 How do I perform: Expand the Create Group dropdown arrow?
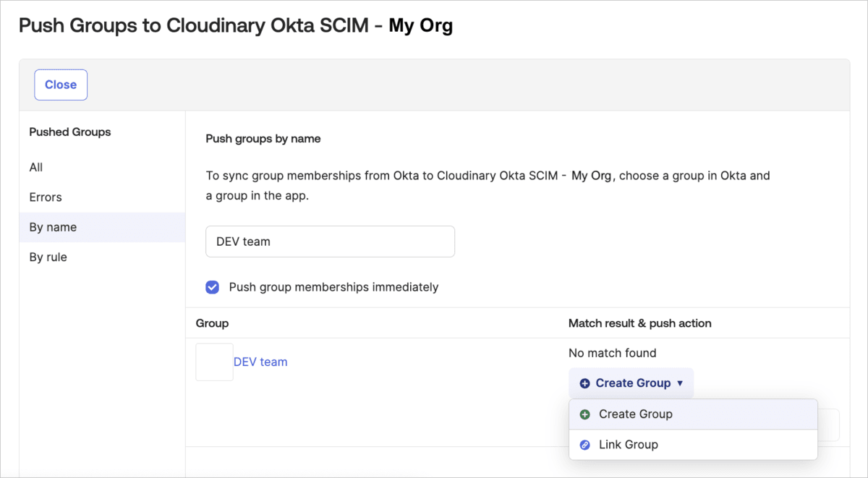click(x=680, y=383)
